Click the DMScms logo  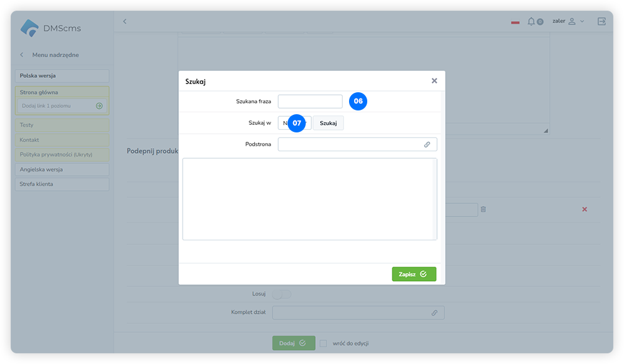[x=51, y=28]
